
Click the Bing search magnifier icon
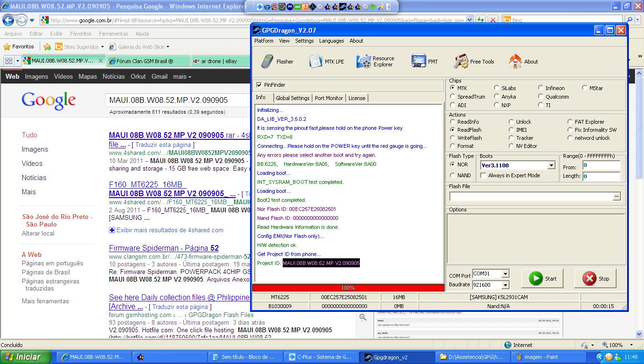tap(630, 20)
